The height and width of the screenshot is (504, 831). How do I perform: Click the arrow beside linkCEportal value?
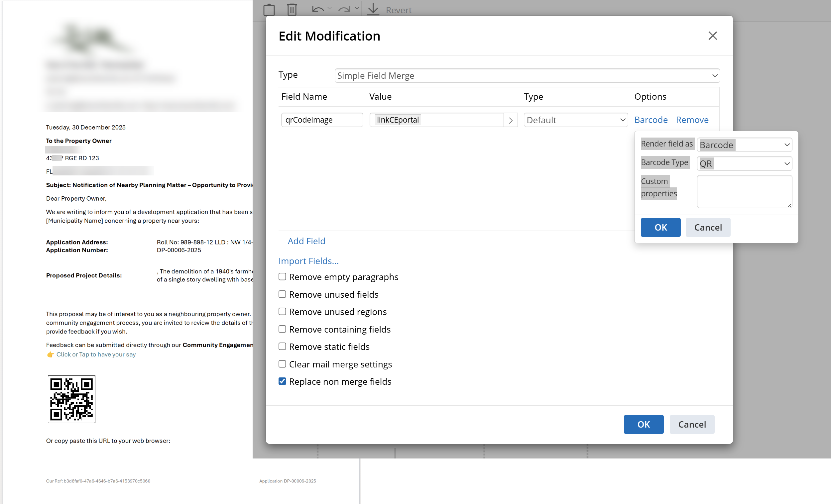coord(511,120)
